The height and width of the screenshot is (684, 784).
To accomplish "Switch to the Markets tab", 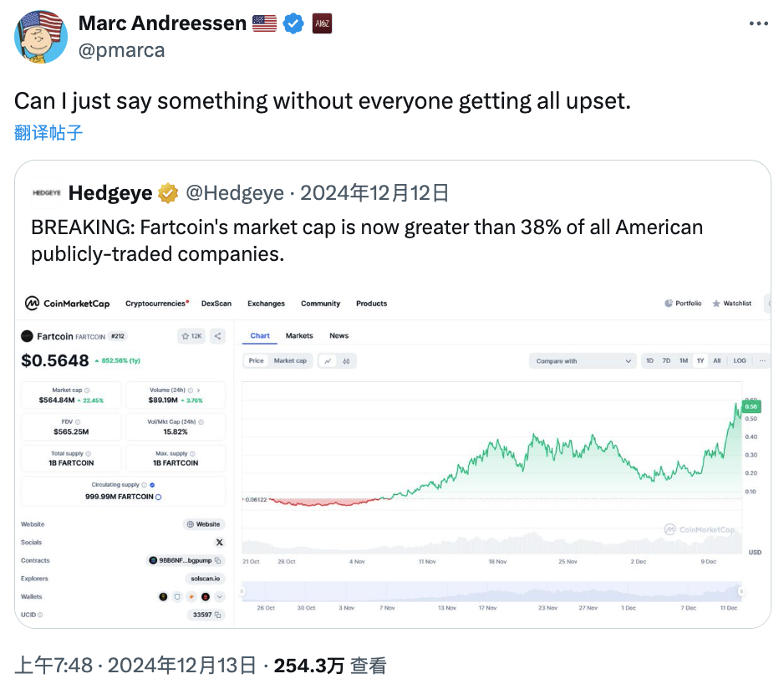I will [299, 336].
